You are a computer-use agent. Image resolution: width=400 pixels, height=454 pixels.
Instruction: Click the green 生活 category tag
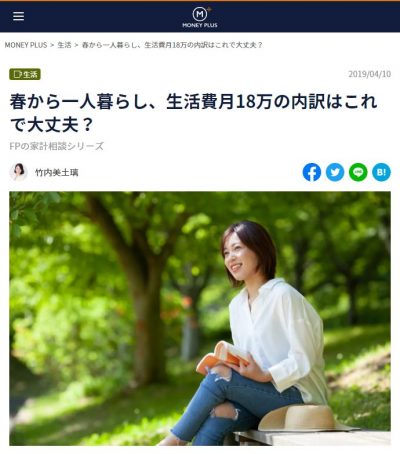(x=25, y=74)
